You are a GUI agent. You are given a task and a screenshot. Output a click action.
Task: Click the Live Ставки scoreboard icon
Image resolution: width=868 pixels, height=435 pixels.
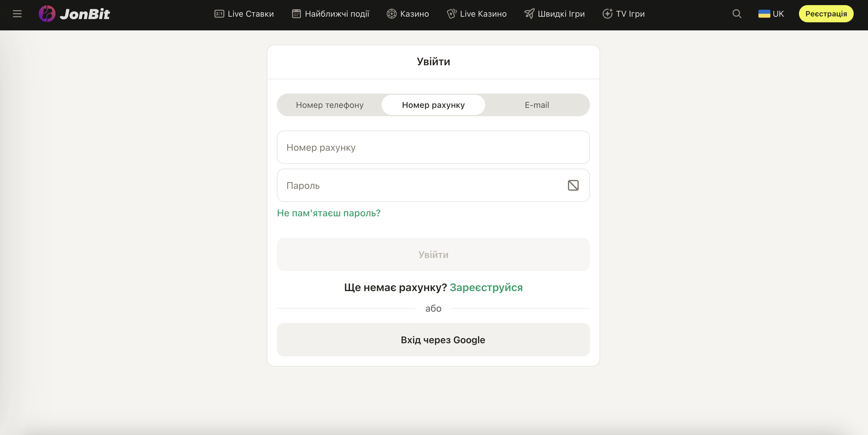point(219,14)
